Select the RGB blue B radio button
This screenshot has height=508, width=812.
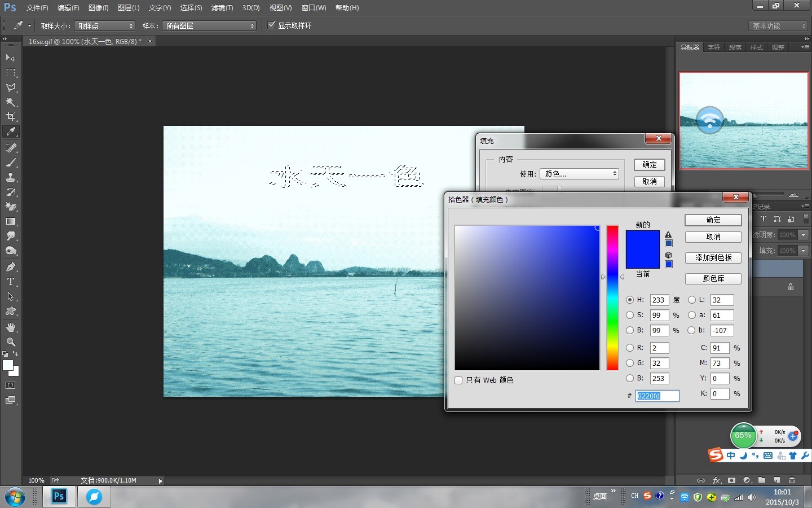[630, 378]
